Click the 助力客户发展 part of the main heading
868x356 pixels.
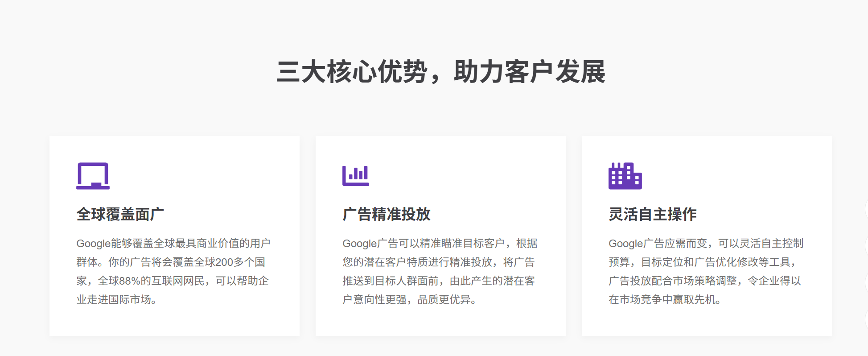[x=529, y=72]
